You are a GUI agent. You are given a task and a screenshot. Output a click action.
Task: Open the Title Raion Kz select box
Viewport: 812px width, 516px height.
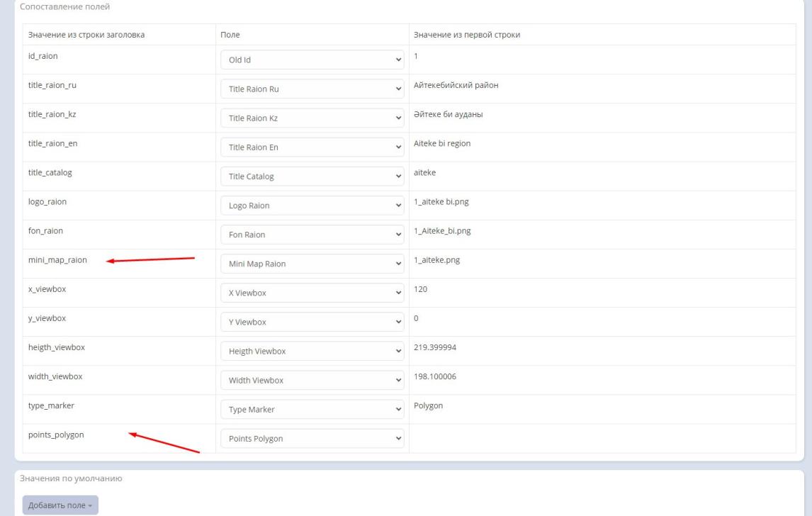coord(312,118)
